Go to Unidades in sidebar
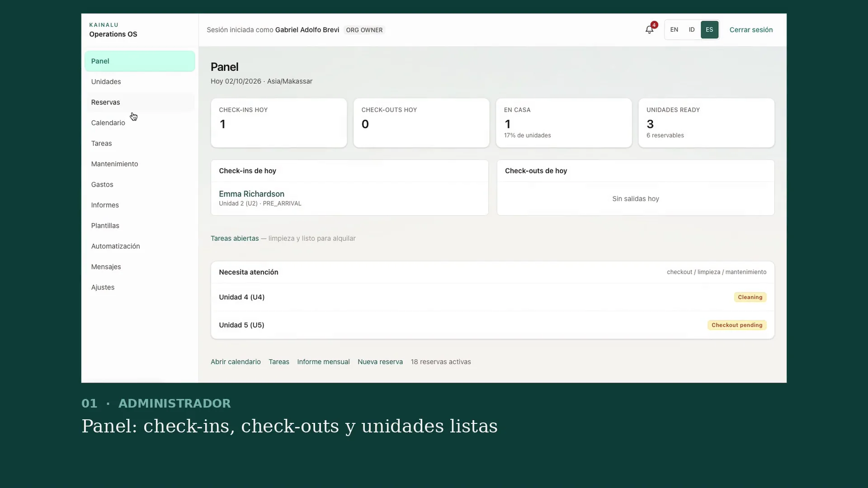 click(140, 82)
